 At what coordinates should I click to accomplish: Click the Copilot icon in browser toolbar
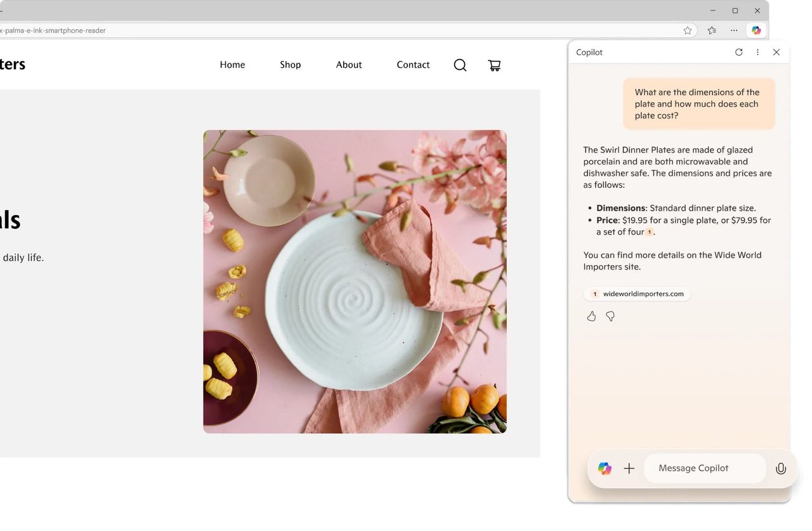pyautogui.click(x=756, y=30)
